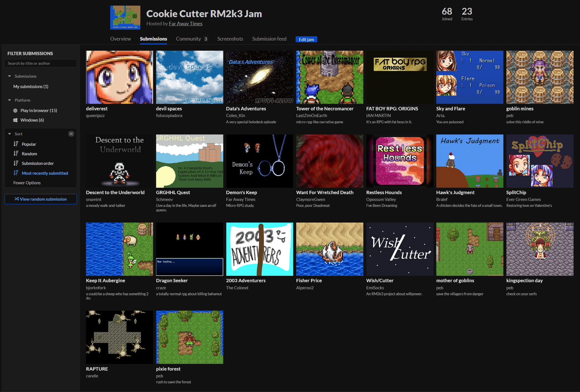Open the Demon's Keep game thumbnail

[x=260, y=161]
